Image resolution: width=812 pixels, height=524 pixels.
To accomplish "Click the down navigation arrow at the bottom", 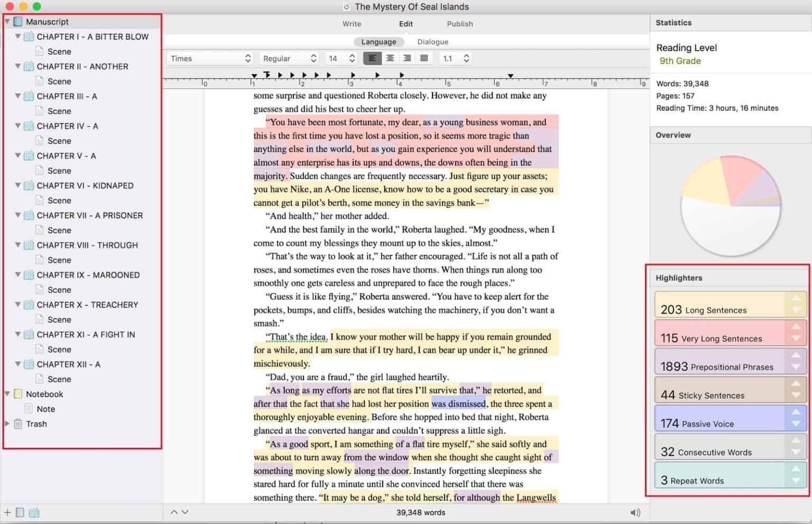I will [185, 512].
